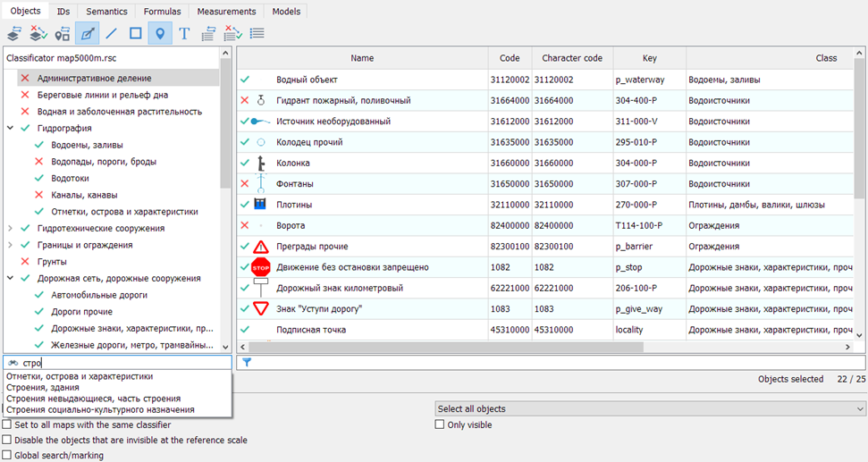
Task: Toggle visibility mark on Фонтаны row
Action: click(245, 184)
